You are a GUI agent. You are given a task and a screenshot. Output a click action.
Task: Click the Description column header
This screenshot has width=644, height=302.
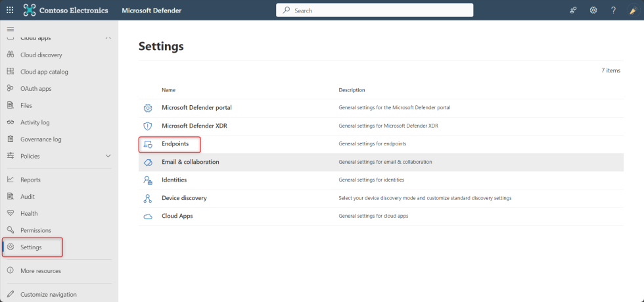[352, 89]
